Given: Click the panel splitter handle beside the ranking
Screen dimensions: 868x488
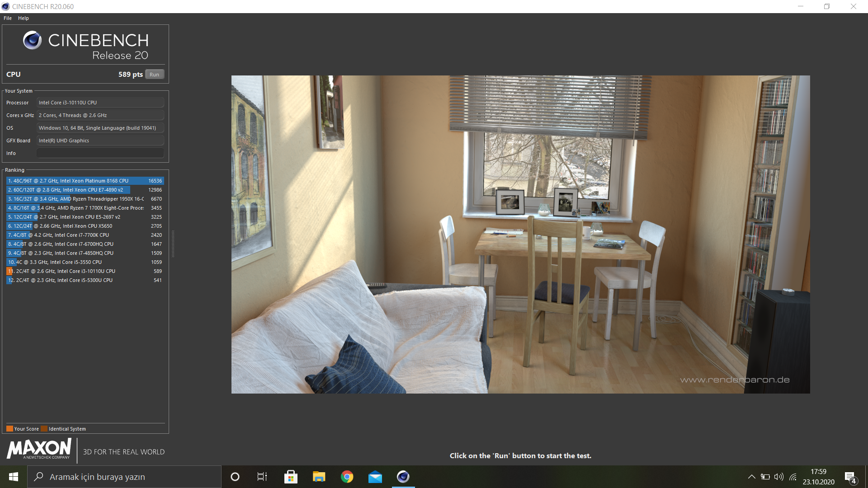Looking at the screenshot, I should tap(173, 244).
